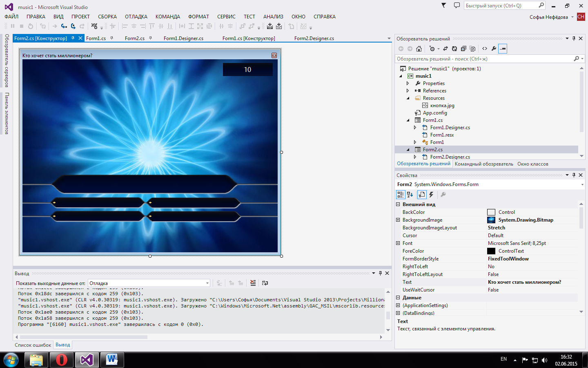This screenshot has width=588, height=368.
Task: Open Opera browser from taskbar
Action: (x=62, y=360)
